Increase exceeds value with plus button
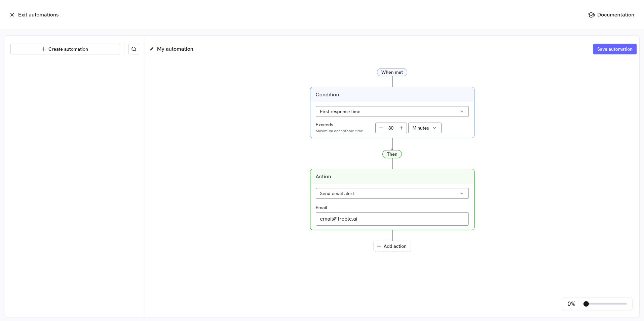The height and width of the screenshot is (321, 644). tap(401, 128)
